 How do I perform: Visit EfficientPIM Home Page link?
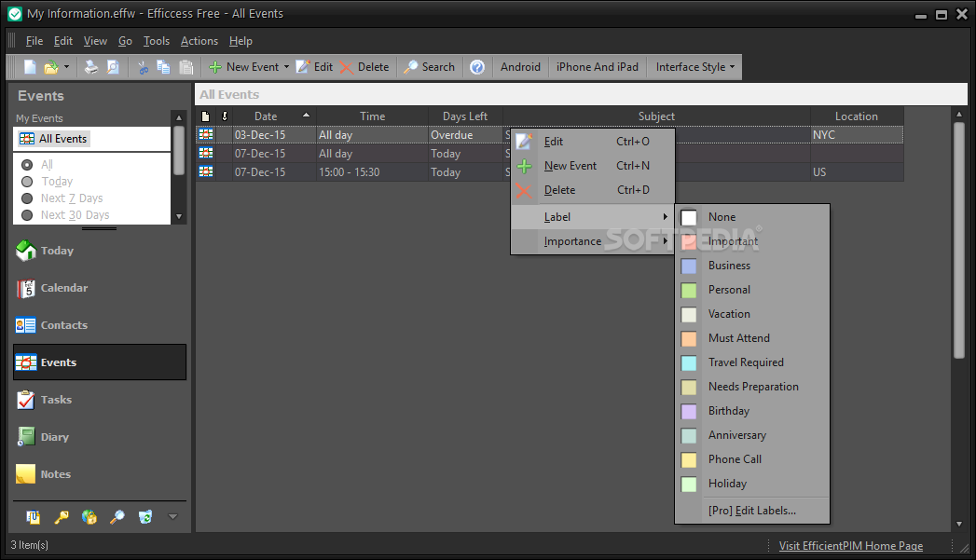coord(851,546)
